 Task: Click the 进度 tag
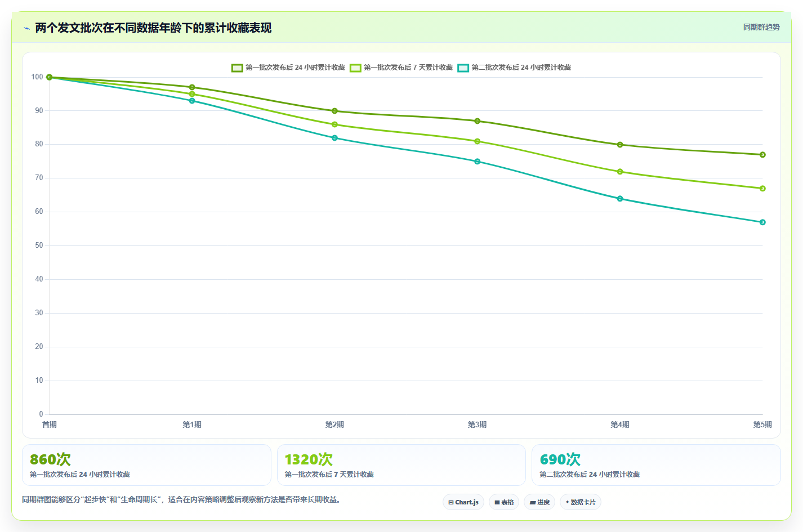click(539, 502)
